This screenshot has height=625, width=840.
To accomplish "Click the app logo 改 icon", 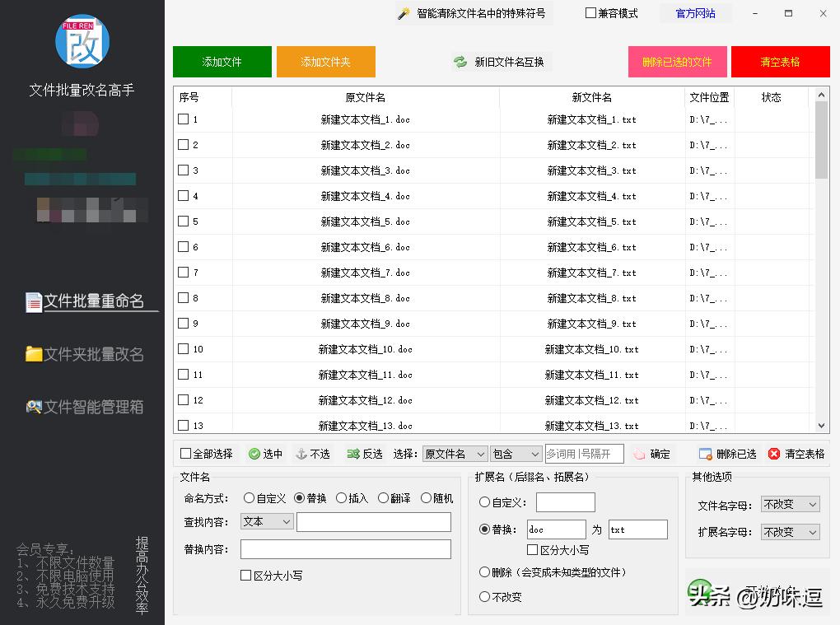I will pos(82,41).
